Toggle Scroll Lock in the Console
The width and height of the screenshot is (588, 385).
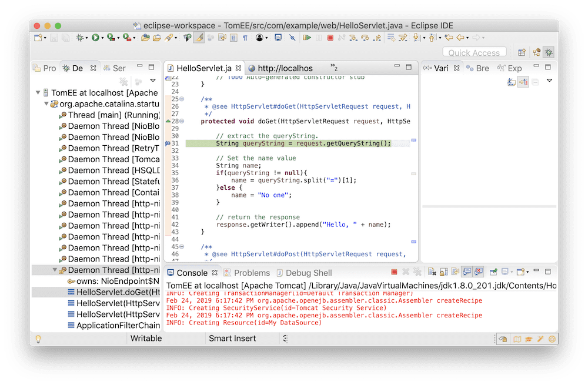tap(443, 272)
